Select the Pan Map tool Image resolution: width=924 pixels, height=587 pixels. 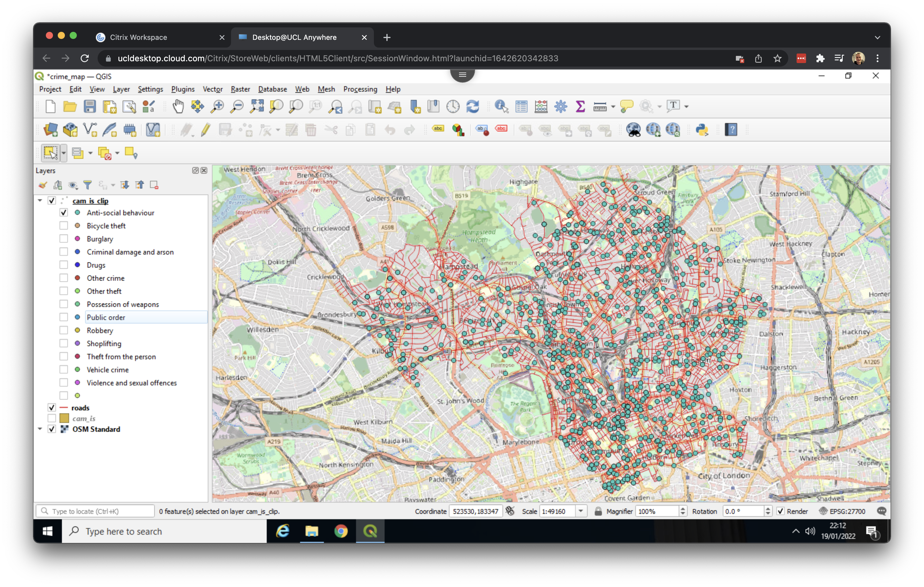(178, 106)
